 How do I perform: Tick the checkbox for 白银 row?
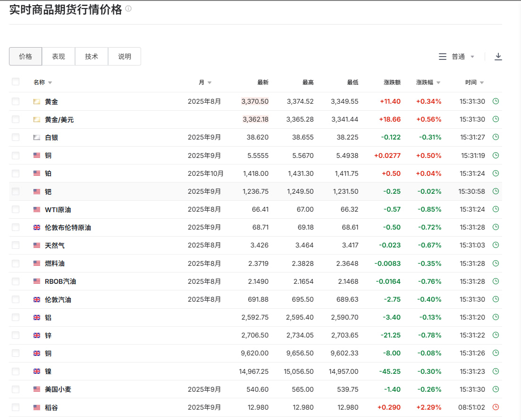[16, 137]
